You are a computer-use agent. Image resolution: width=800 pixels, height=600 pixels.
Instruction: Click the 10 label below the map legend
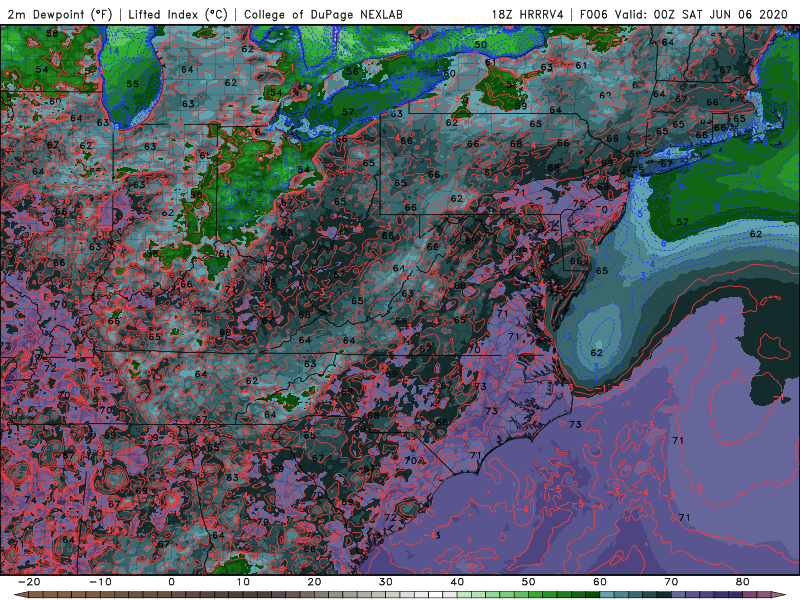tap(243, 582)
